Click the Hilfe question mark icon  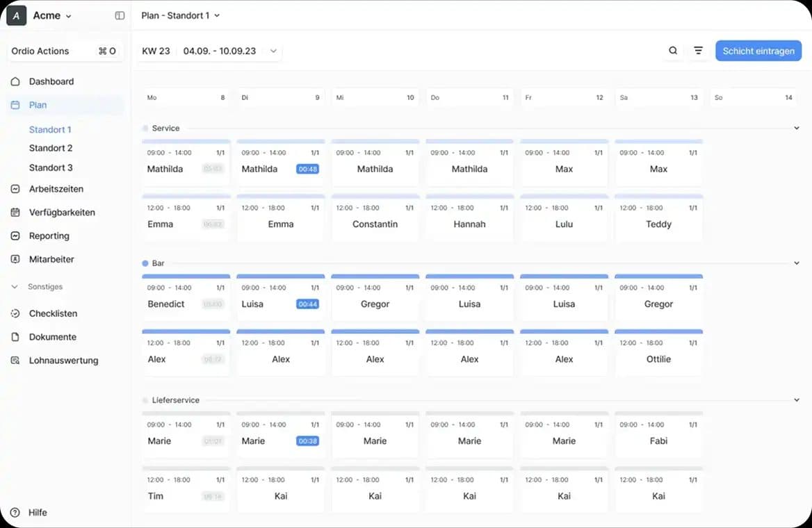15,513
